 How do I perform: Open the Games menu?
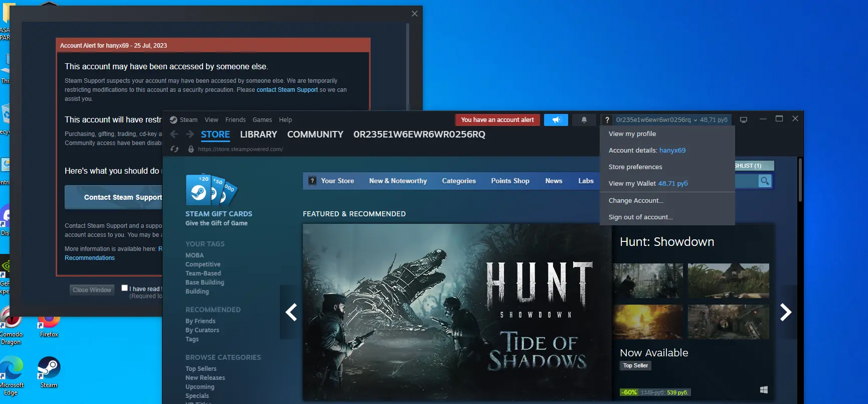coord(262,120)
